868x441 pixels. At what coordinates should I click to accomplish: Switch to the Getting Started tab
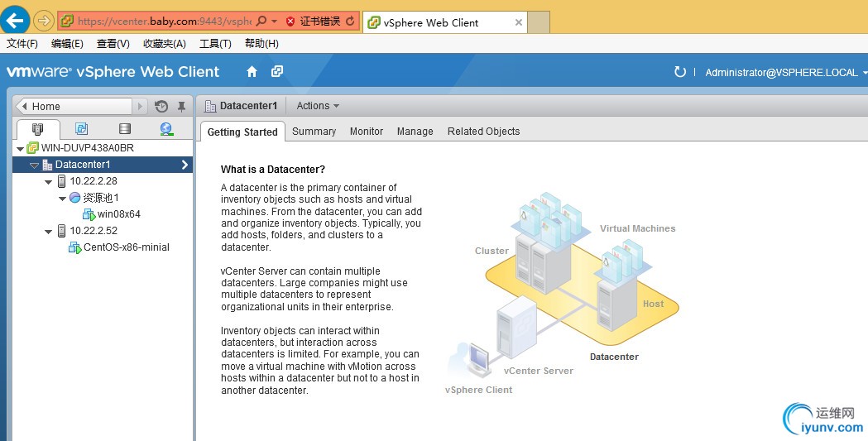click(242, 132)
